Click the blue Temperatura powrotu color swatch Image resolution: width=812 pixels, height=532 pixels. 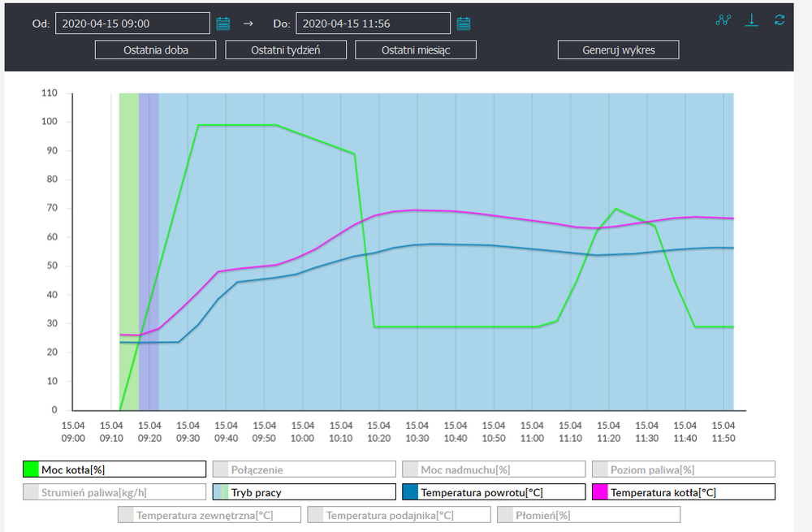(x=411, y=492)
